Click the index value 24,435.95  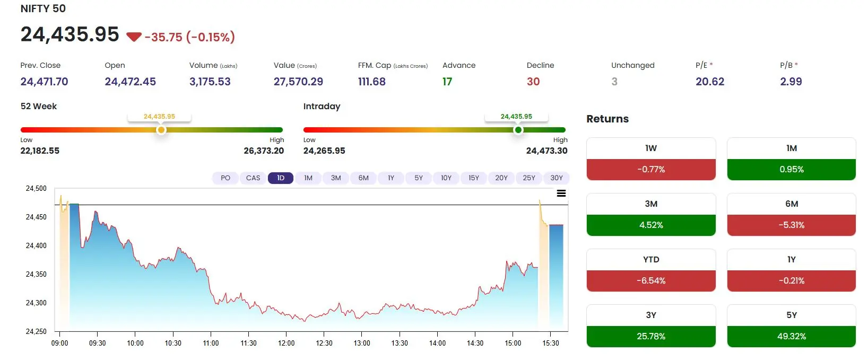click(70, 34)
